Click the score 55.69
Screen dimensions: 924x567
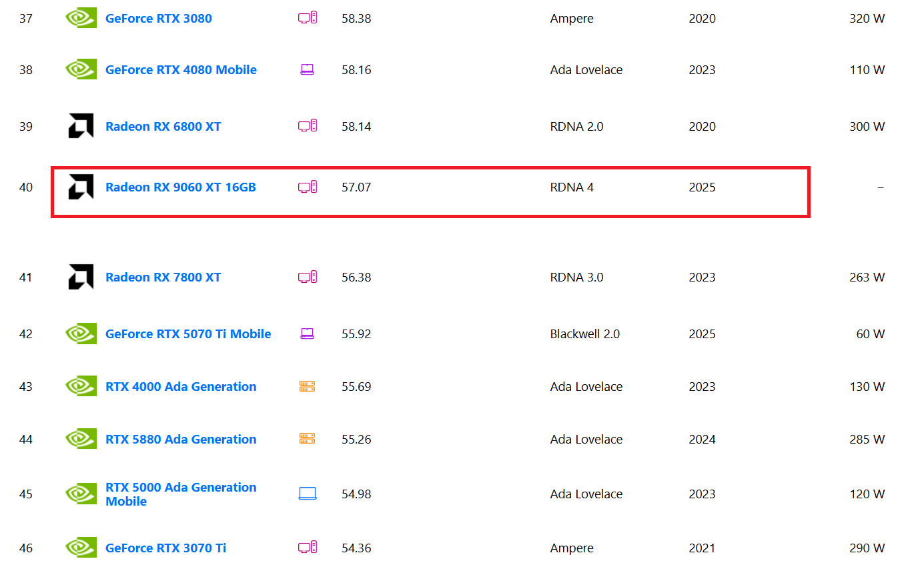coord(356,387)
